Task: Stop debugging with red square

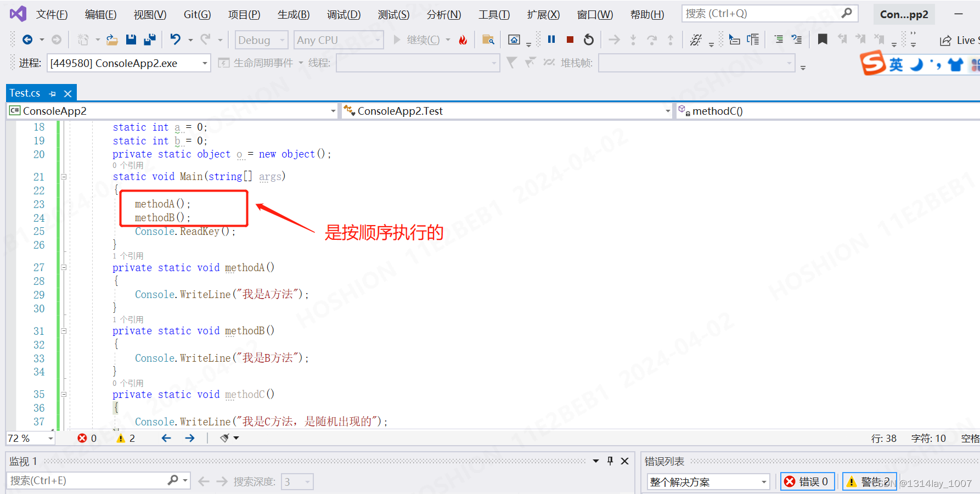Action: [x=570, y=40]
